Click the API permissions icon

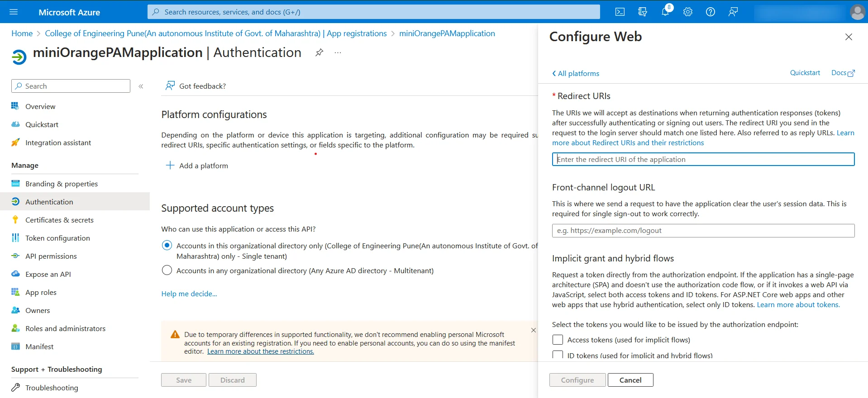(15, 256)
